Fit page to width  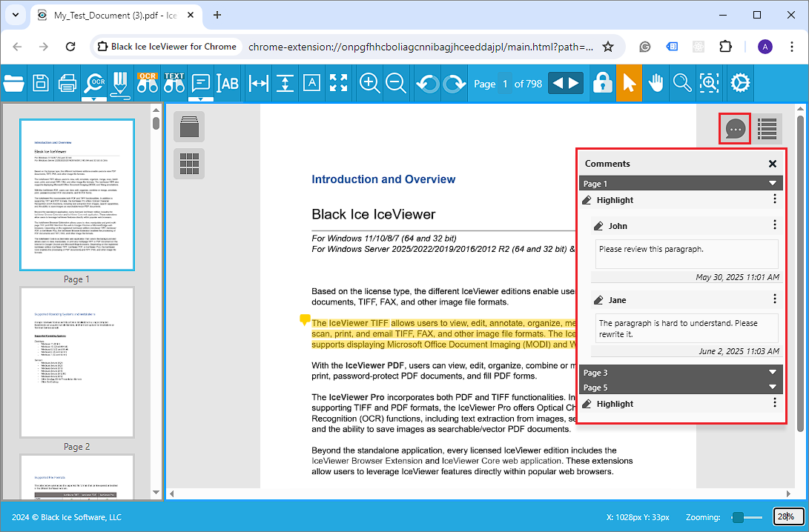[x=258, y=83]
